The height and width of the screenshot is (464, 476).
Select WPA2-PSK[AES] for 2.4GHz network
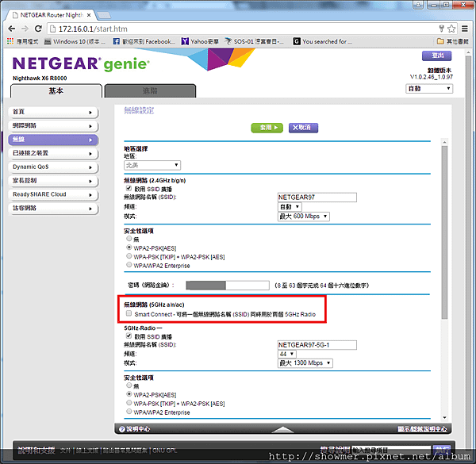(x=129, y=247)
